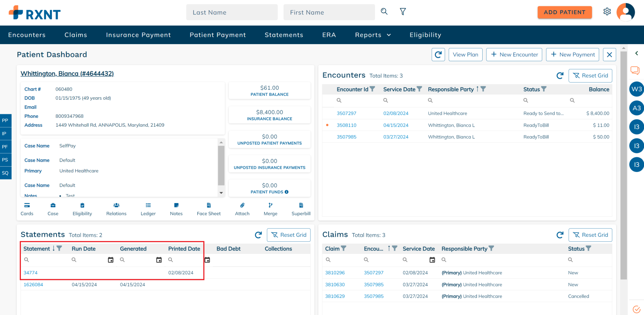Open the Relations icon
The image size is (644, 315).
(x=116, y=205)
